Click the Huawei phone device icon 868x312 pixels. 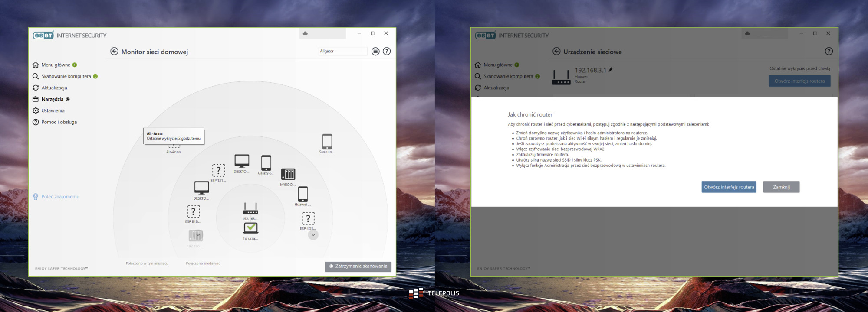(302, 194)
